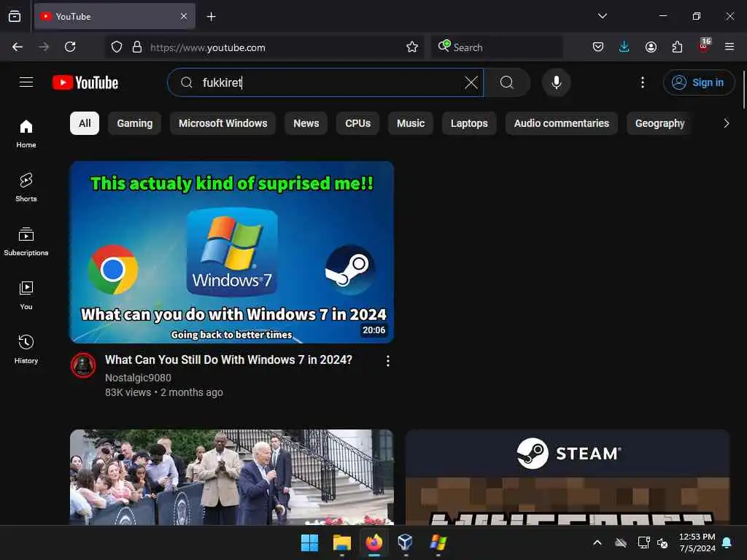Viewport: 747px width, 560px height.
Task: Open the browser downloads panel
Action: click(x=624, y=47)
